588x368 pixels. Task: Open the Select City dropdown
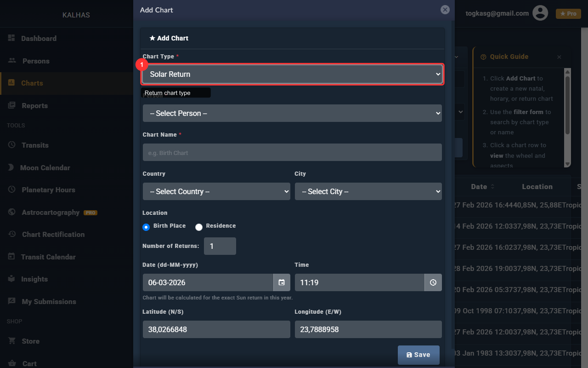[x=368, y=191]
